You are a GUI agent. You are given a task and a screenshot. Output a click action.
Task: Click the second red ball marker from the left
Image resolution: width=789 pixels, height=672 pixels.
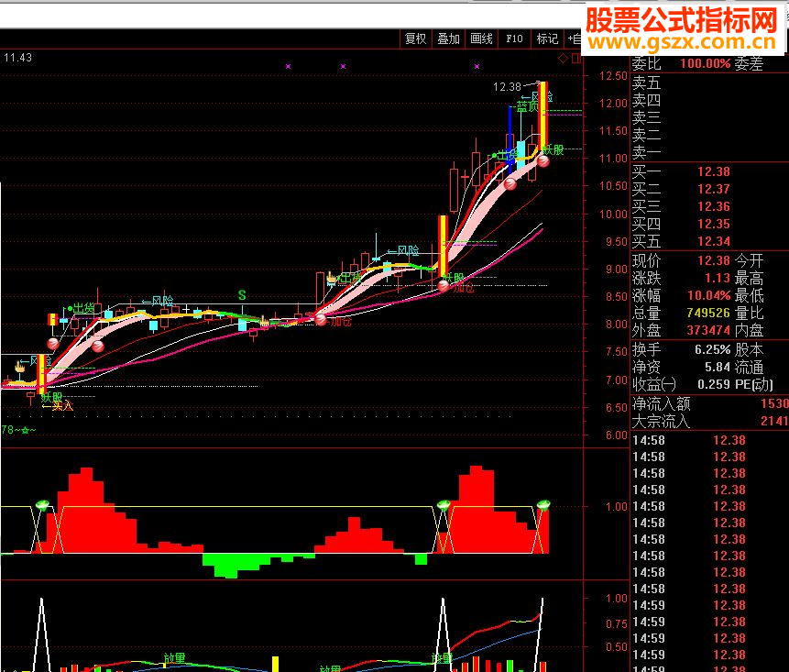98,347
